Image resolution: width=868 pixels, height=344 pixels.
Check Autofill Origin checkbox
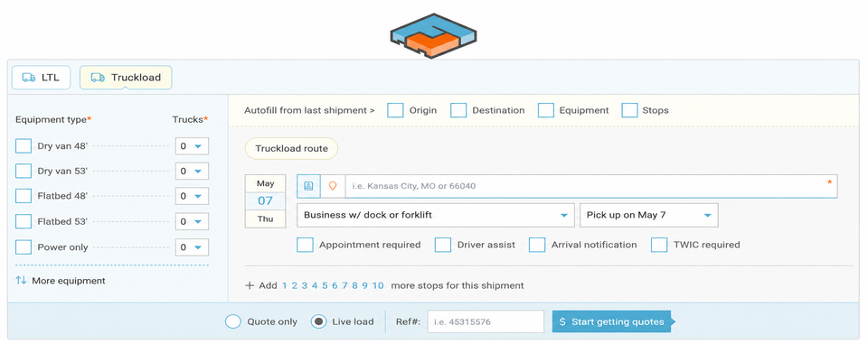pos(395,110)
